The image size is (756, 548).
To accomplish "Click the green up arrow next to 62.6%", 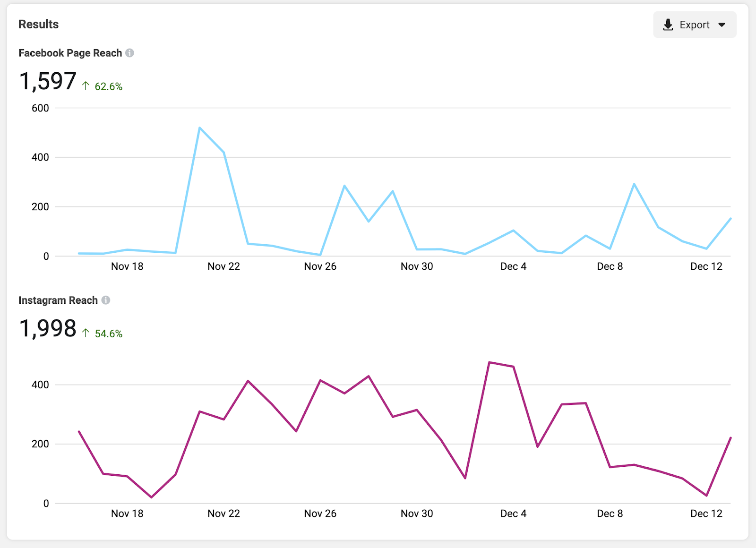I will [86, 86].
